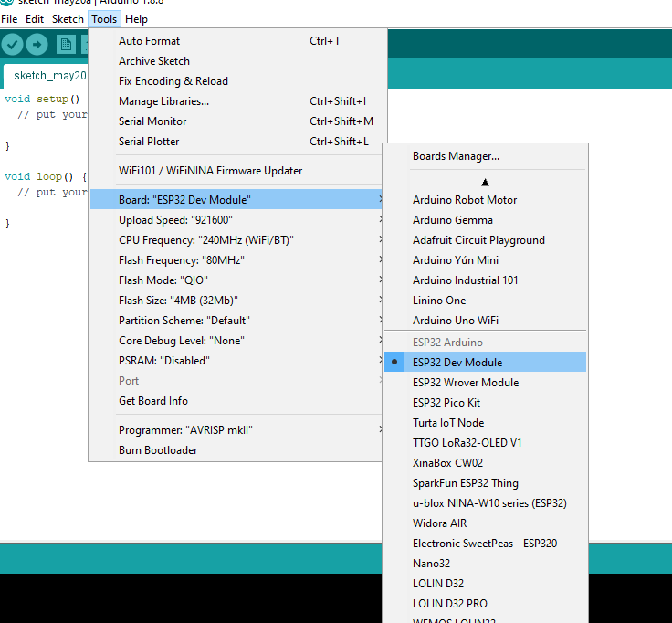The height and width of the screenshot is (623, 672).
Task: Click the Verify checkmark toolbar icon
Action: (x=12, y=44)
